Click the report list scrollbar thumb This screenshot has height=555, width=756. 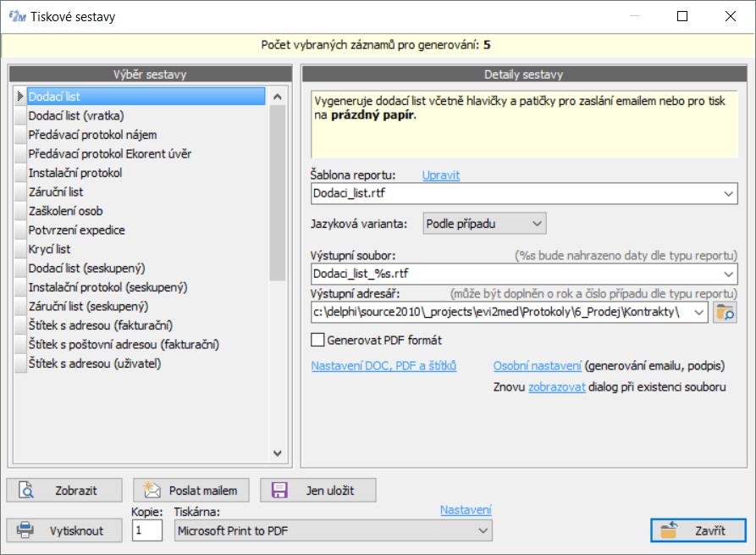point(277,193)
